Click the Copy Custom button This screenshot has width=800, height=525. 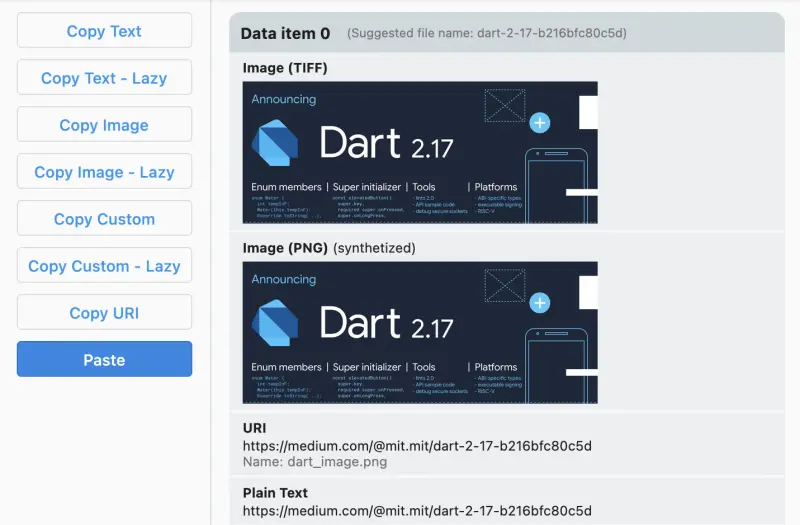[x=104, y=218]
